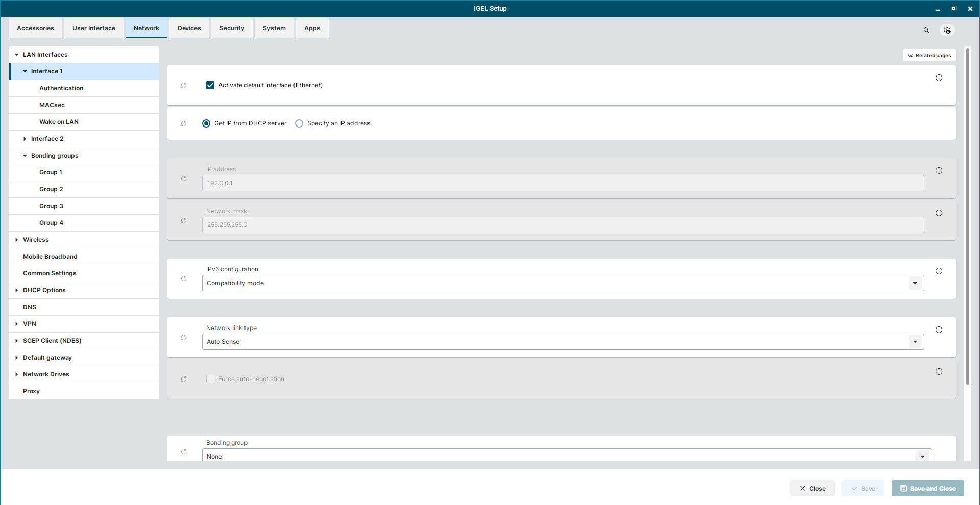Open the search magnifier icon

pyautogui.click(x=926, y=30)
